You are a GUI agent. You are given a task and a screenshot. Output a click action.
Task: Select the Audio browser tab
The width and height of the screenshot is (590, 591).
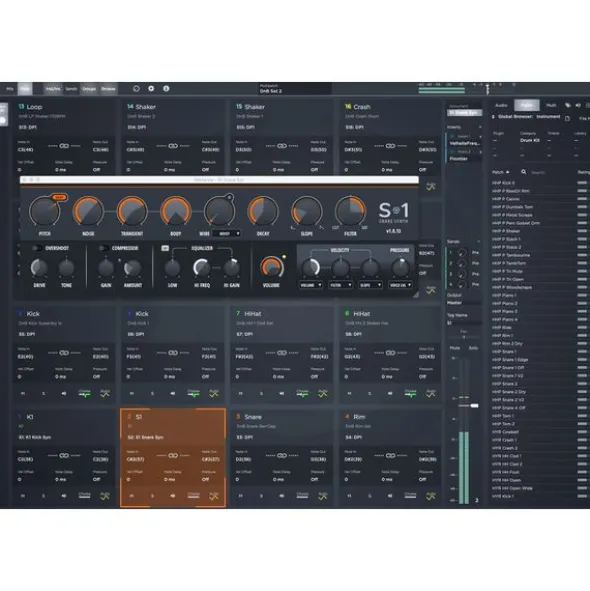point(501,105)
